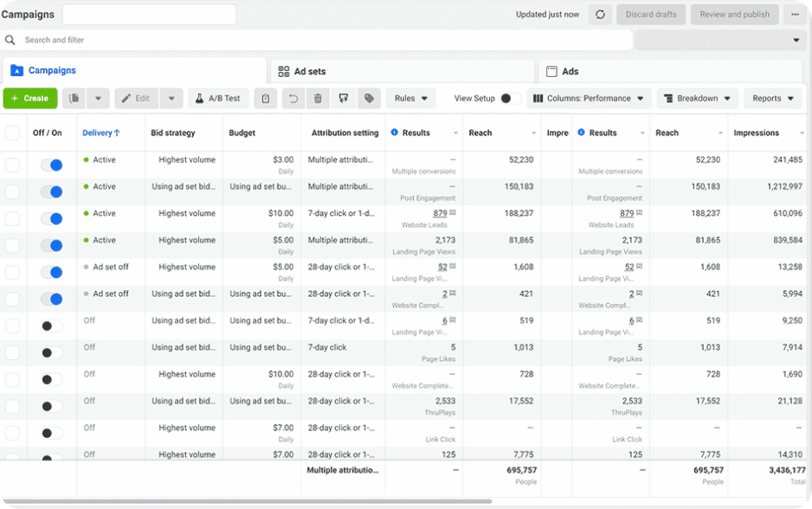812x509 pixels.
Task: Open the first Reach column arrow
Action: tap(534, 133)
